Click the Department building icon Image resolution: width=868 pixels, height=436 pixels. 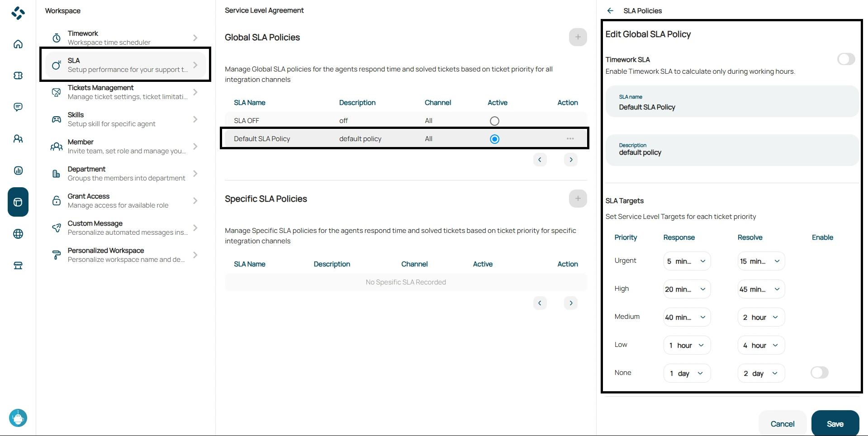[57, 174]
